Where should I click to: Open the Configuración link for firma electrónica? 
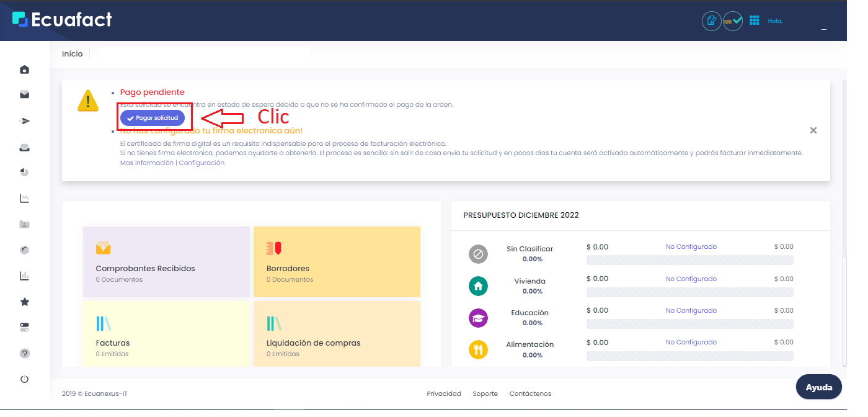click(202, 162)
